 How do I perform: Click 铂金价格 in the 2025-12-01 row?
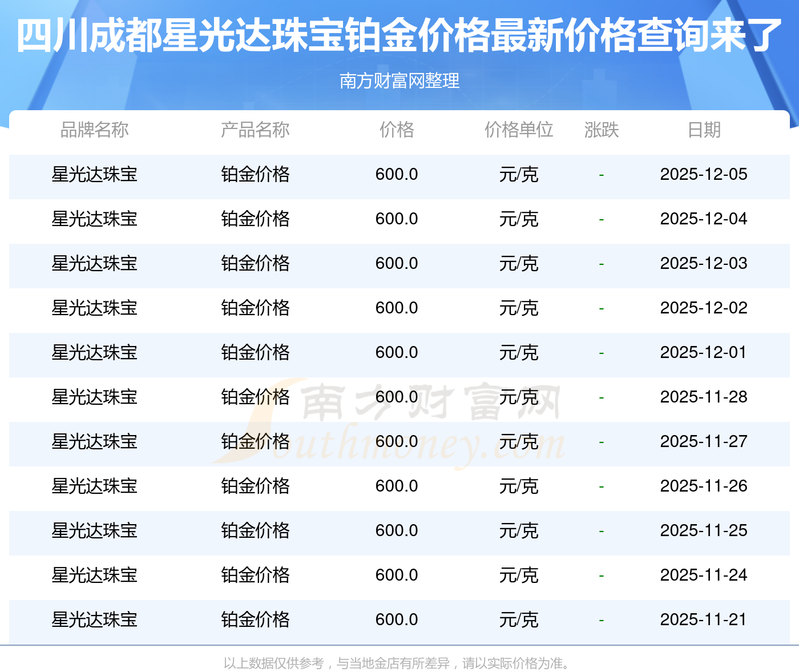coord(255,353)
